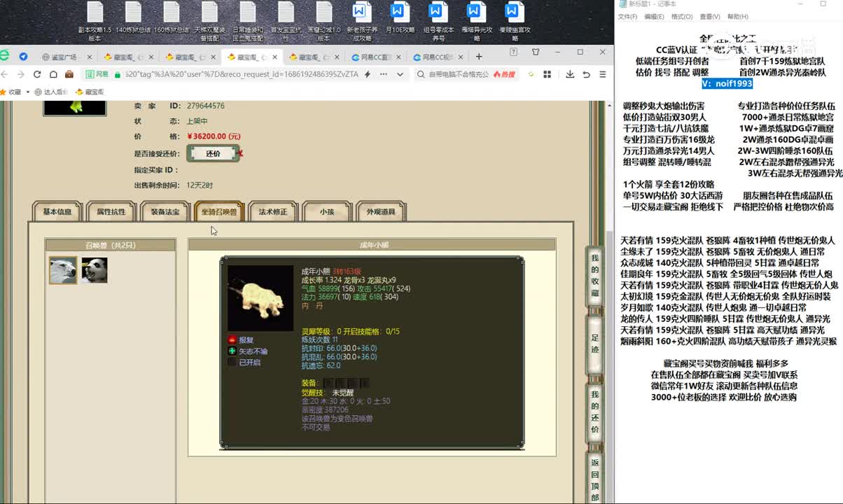Image resolution: width=843 pixels, height=504 pixels.
Task: Click the lightning speed-mode icon in address bar
Action: pyautogui.click(x=368, y=74)
